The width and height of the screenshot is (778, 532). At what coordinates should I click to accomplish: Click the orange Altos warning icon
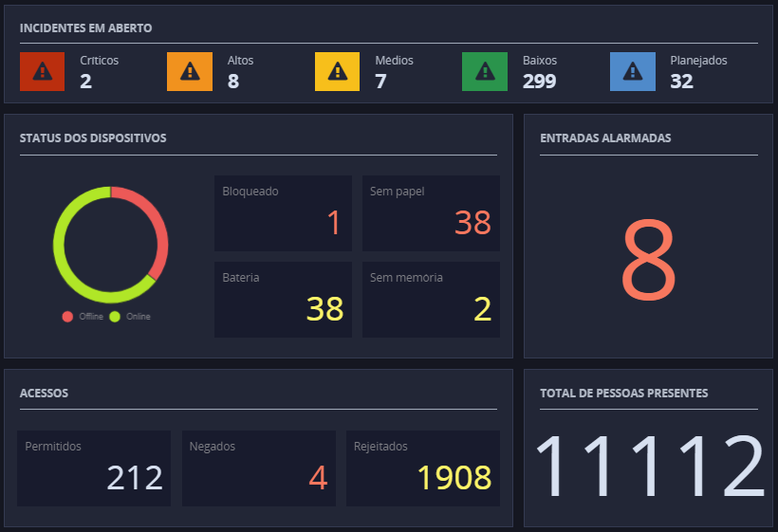point(190,71)
